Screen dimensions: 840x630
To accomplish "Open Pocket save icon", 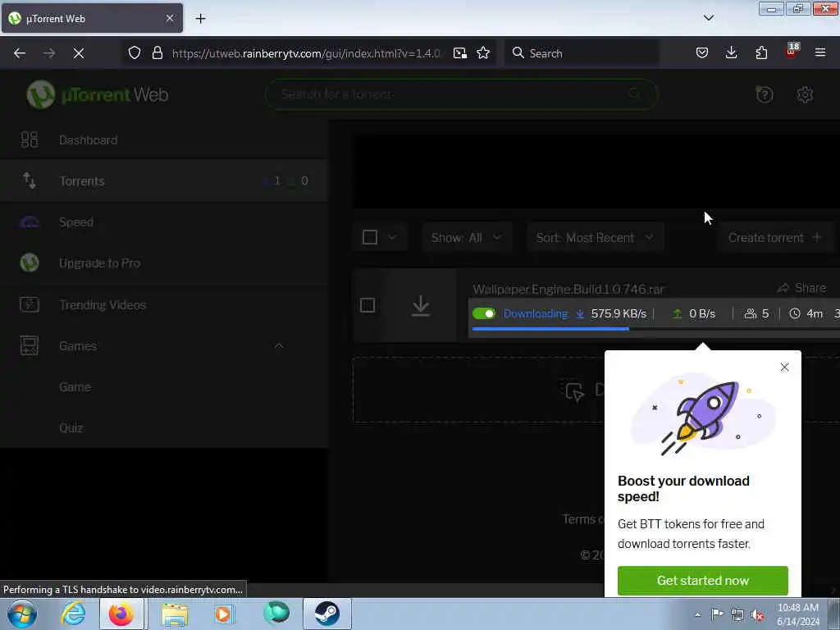I will coord(702,52).
